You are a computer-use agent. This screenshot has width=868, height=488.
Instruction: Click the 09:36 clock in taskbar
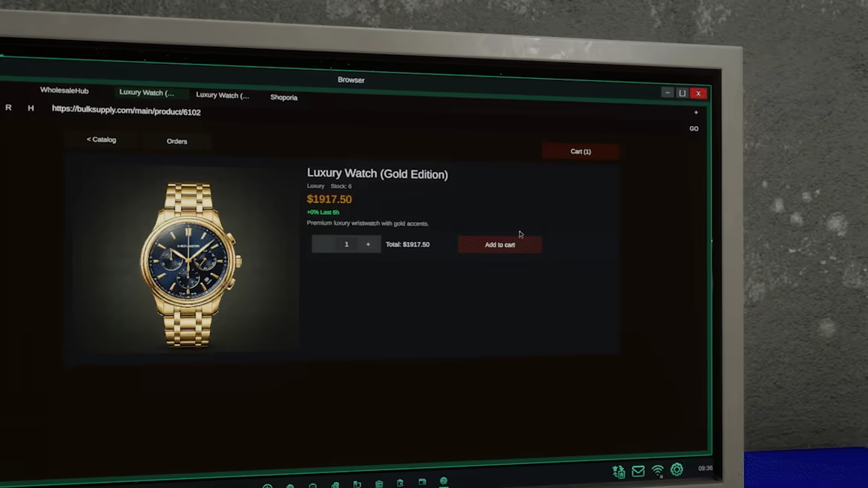click(706, 468)
